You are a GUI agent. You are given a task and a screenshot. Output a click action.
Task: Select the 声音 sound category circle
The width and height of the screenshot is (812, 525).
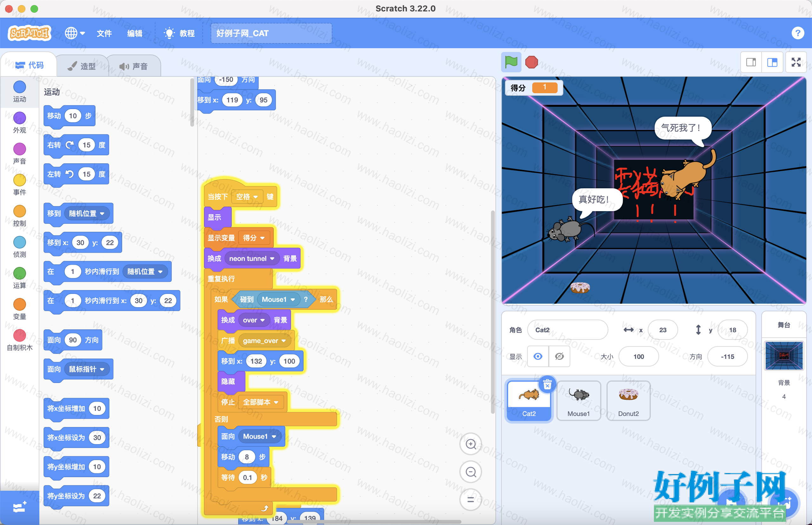tap(19, 149)
